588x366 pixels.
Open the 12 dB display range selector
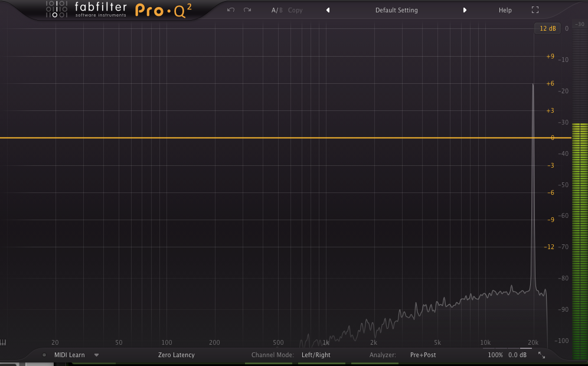(547, 28)
